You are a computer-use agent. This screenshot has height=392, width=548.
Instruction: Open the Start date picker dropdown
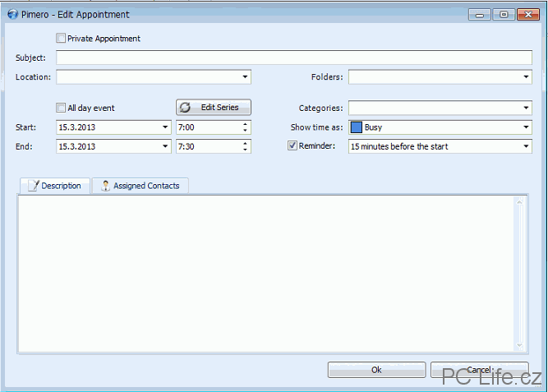click(x=165, y=127)
